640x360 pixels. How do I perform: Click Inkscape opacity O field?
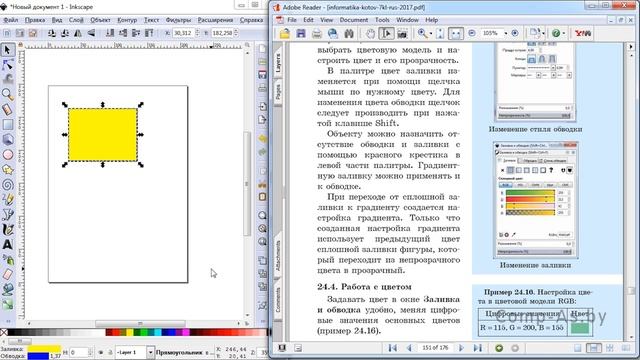(x=78, y=352)
